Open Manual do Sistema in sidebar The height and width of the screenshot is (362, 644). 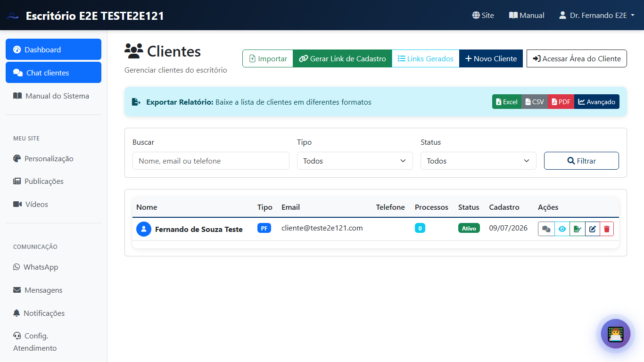click(x=53, y=96)
